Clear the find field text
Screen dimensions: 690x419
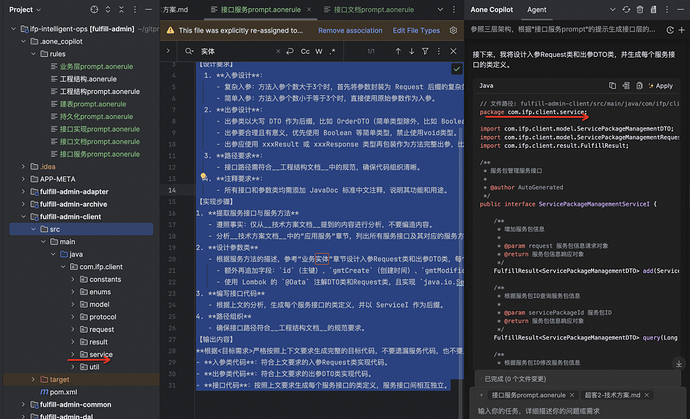[x=278, y=51]
